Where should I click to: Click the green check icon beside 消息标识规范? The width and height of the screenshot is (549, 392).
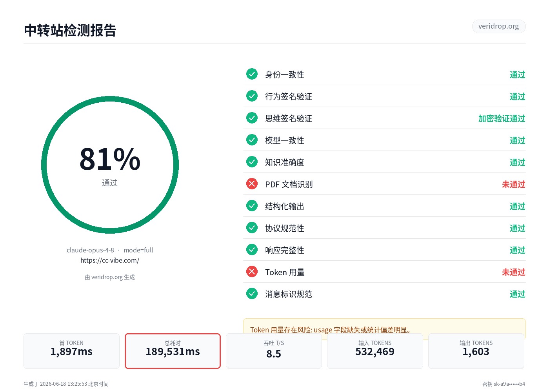(x=252, y=294)
